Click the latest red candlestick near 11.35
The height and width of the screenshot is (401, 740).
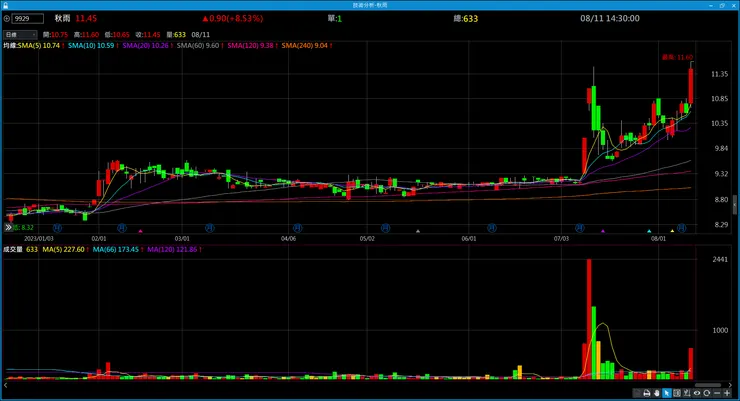[691, 86]
